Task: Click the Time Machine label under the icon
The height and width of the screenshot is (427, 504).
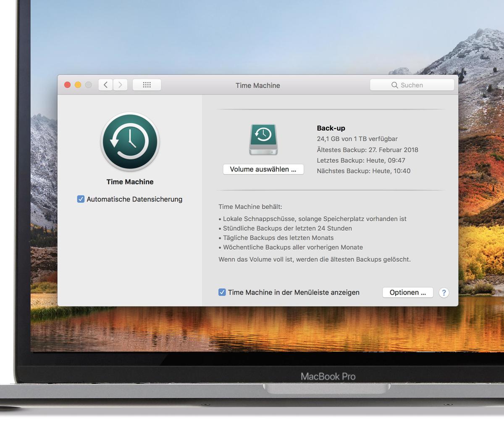Action: click(130, 182)
